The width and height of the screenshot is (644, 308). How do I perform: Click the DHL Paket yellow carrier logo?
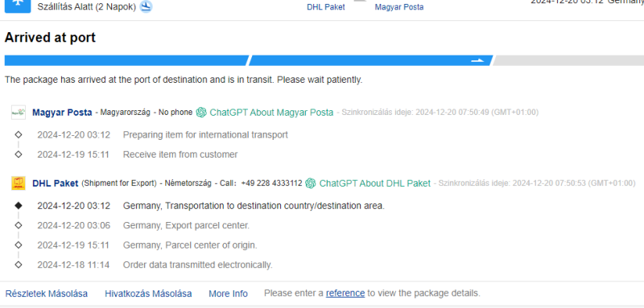19,183
